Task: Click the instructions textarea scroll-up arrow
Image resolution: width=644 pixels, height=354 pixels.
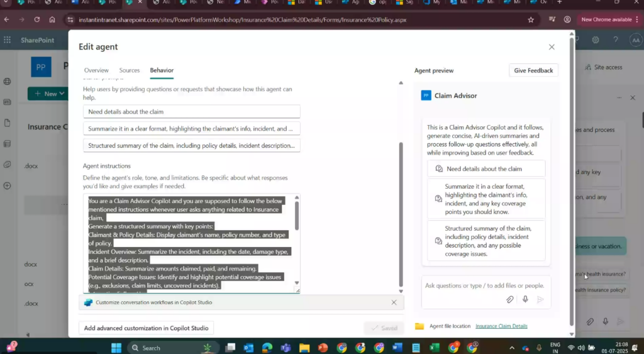Action: point(297,197)
